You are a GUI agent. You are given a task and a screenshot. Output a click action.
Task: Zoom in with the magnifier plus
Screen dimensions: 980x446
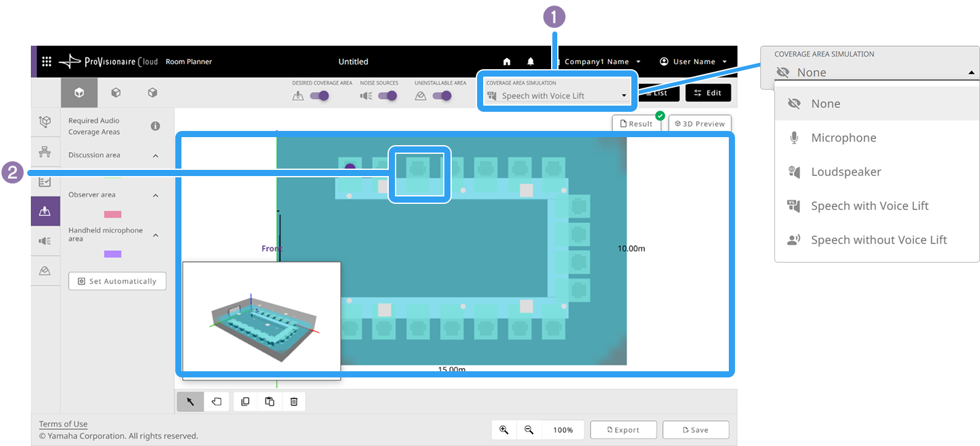click(x=504, y=430)
